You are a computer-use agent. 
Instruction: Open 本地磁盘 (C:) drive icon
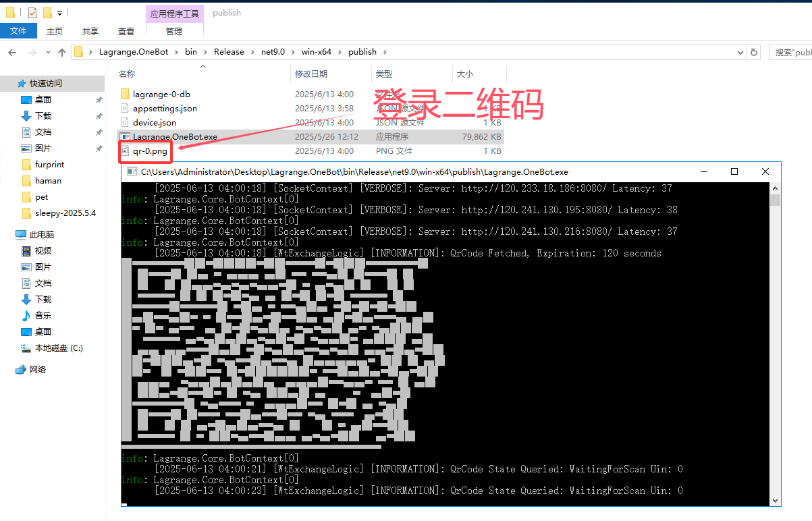[26, 348]
